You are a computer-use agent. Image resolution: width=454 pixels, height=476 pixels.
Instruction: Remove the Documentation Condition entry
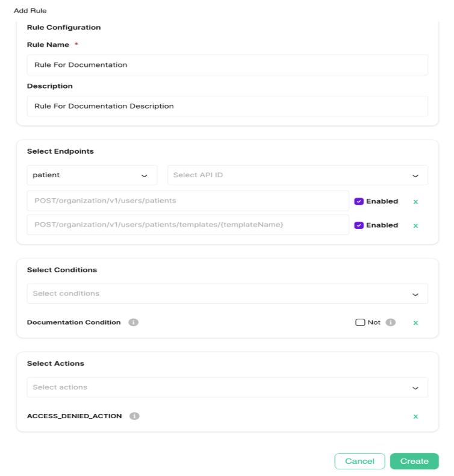click(x=415, y=322)
